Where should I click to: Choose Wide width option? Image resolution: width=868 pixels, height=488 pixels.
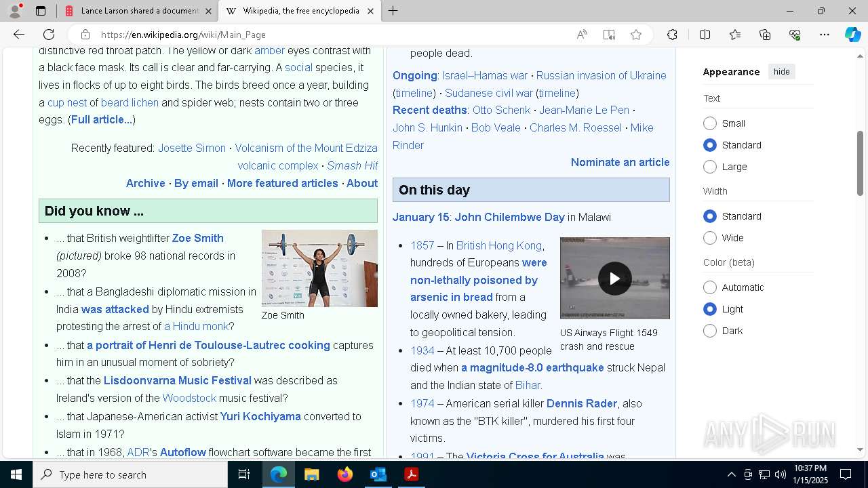pos(710,238)
